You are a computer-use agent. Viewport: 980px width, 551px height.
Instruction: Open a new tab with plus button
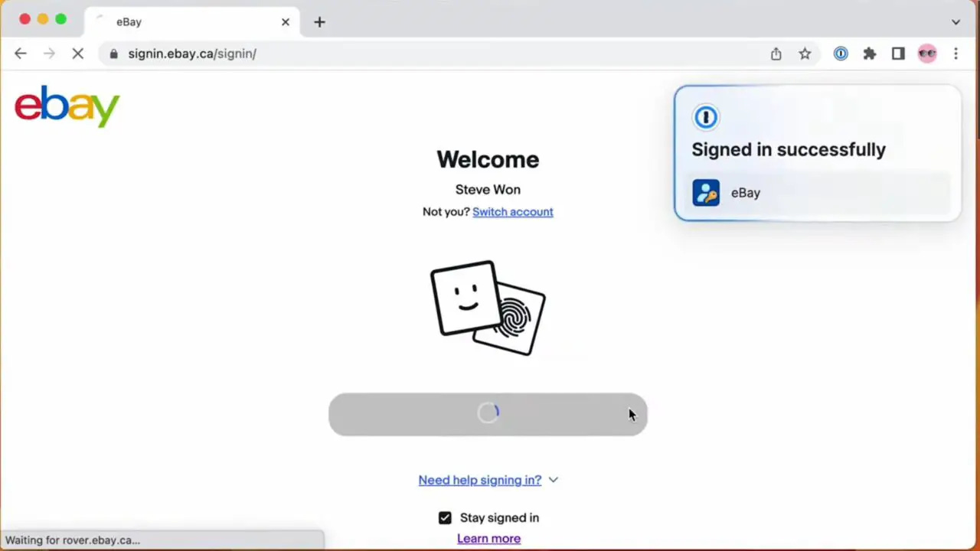point(319,22)
